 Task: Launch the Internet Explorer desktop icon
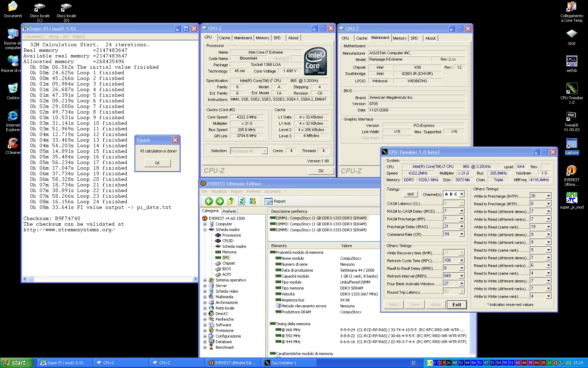point(13,121)
